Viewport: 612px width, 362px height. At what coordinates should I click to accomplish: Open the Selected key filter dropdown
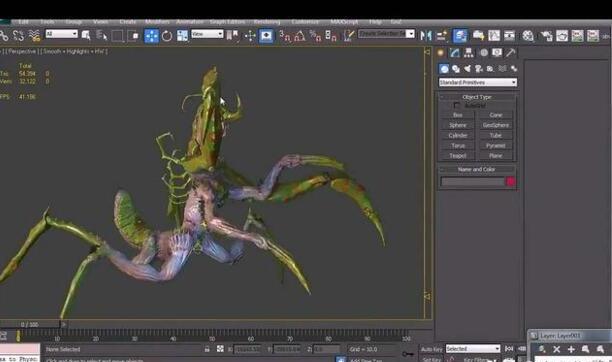473,348
